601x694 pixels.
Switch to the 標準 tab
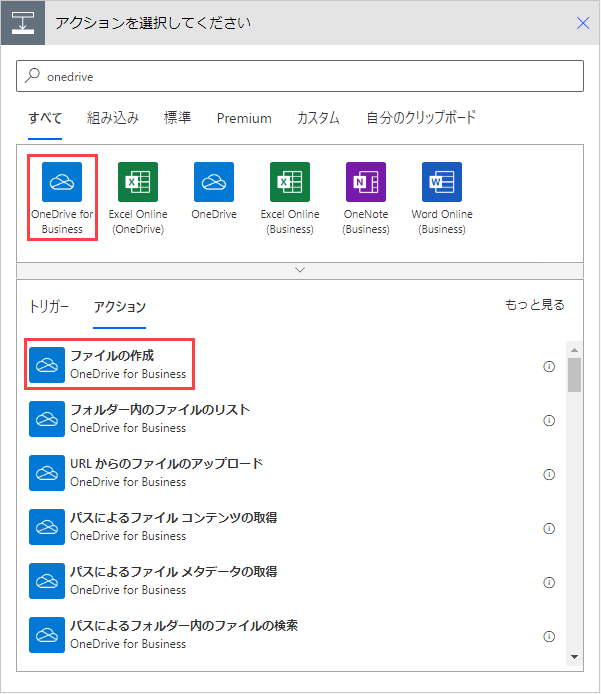[x=177, y=118]
